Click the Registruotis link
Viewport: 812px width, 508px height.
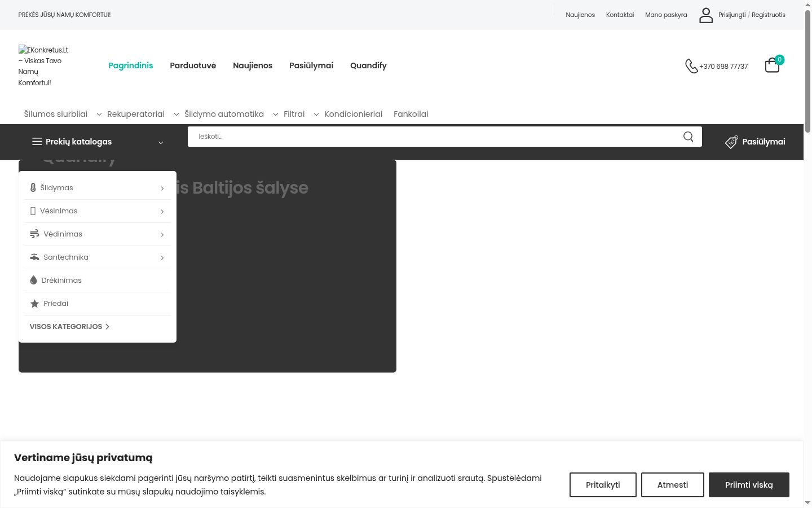(x=769, y=15)
